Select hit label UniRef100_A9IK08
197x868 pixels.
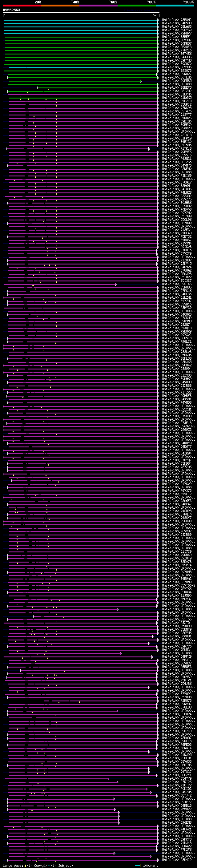pos(177,247)
